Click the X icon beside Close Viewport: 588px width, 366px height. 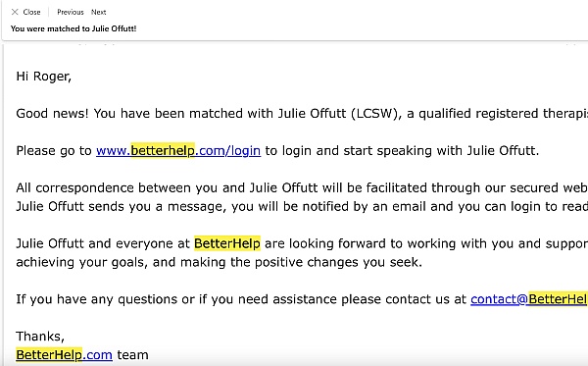pos(15,12)
